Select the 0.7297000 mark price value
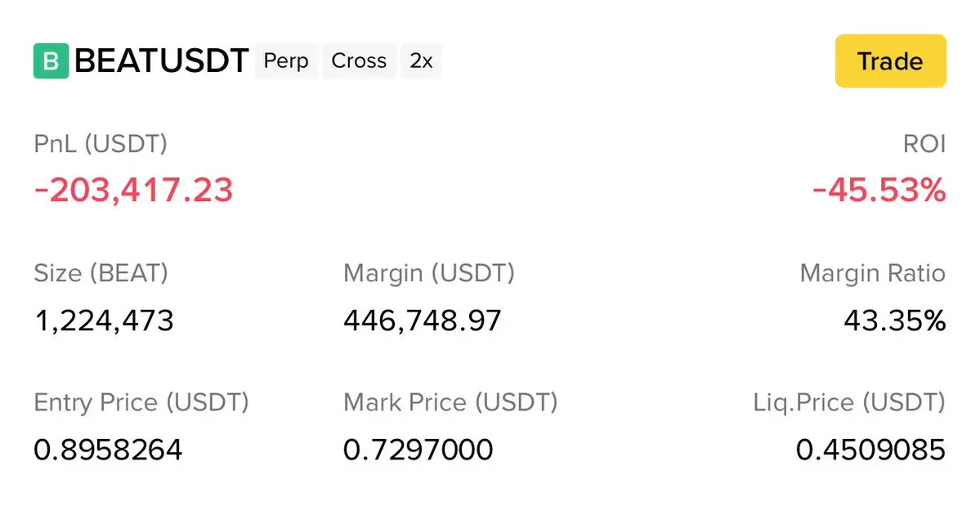This screenshot has width=980, height=511. tap(418, 450)
